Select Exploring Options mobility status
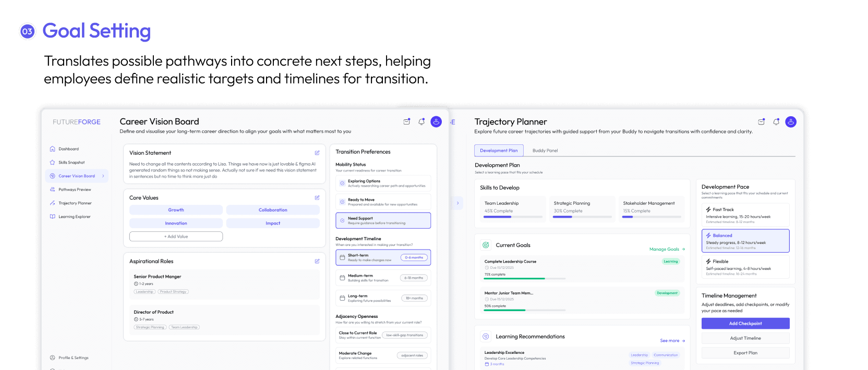The image size is (868, 370). [x=383, y=183]
